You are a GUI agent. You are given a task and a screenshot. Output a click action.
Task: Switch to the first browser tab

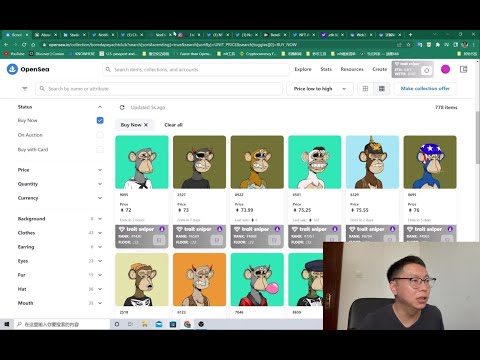click(x=17, y=35)
